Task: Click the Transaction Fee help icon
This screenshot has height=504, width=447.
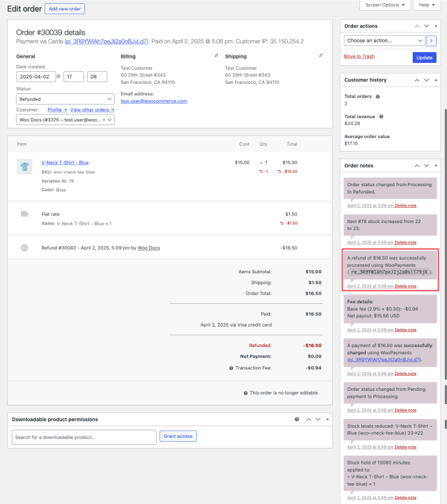Action: click(x=231, y=368)
